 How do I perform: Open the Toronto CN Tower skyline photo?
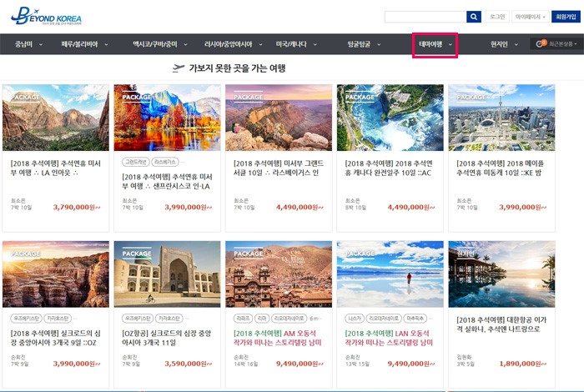(x=501, y=118)
